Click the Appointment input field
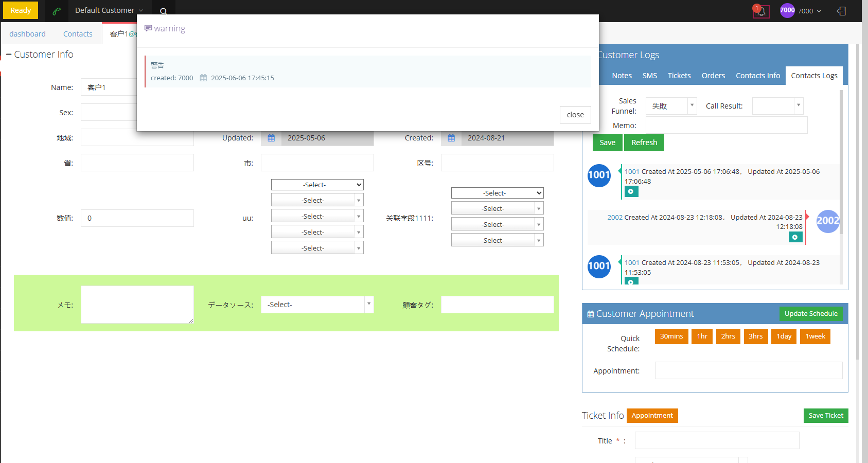Screen dimensions: 868x463 749,370
